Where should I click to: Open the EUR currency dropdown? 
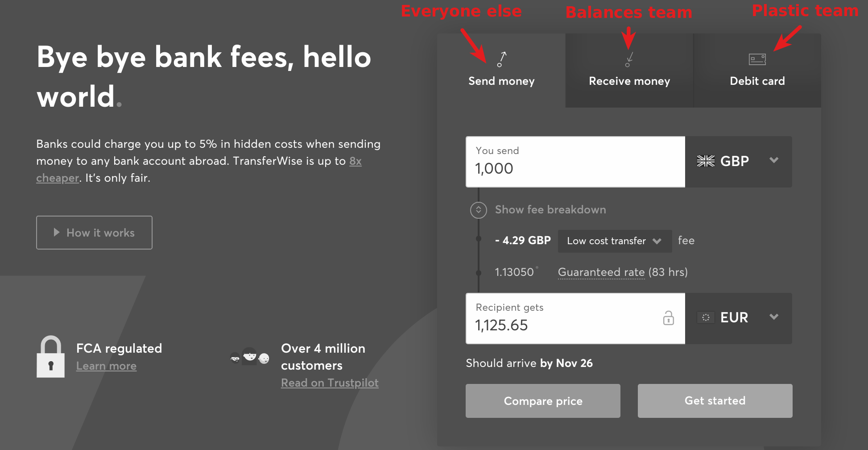coord(739,318)
